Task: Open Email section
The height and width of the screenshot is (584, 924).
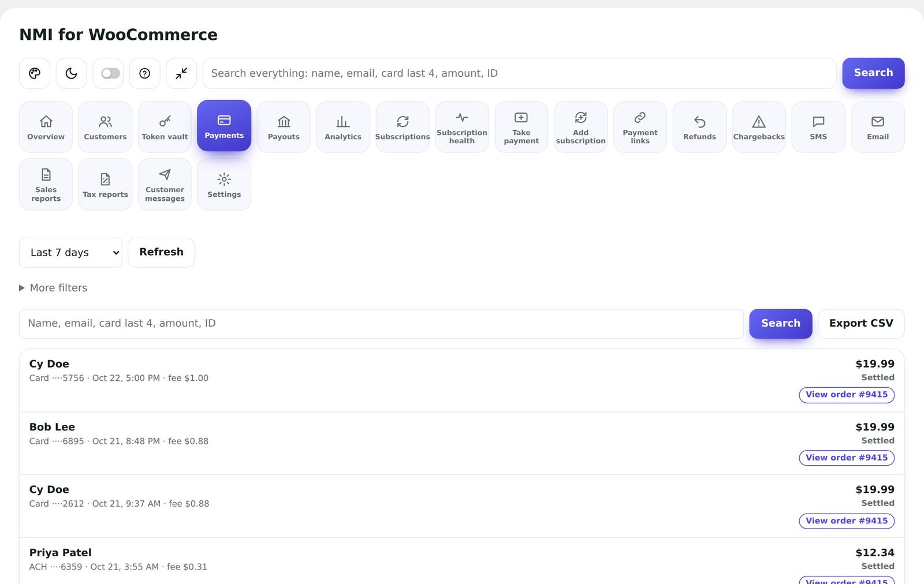Action: [x=878, y=127]
